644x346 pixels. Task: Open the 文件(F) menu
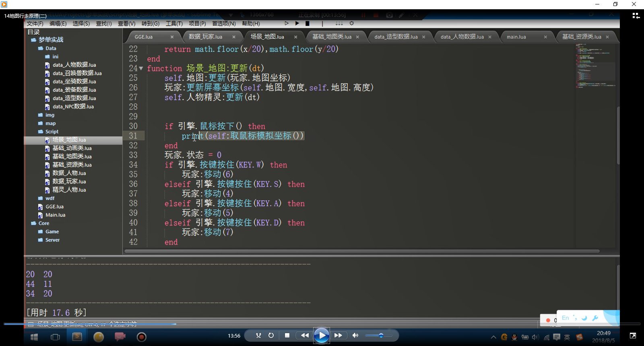[35, 24]
